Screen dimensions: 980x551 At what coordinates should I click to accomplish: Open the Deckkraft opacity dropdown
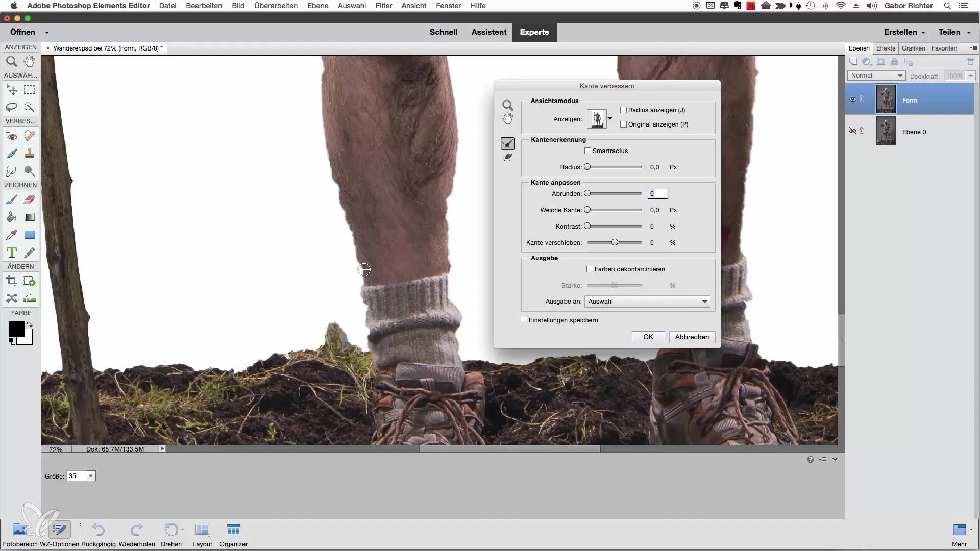(971, 76)
